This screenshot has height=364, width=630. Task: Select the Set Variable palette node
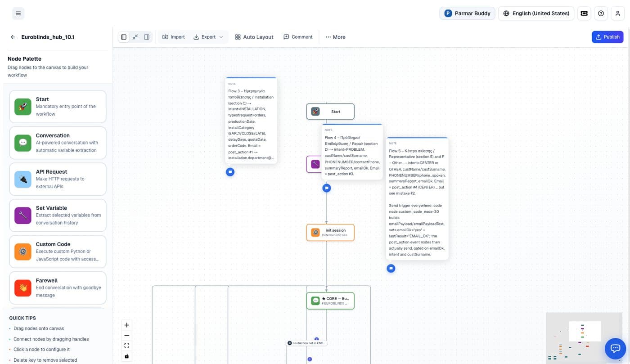click(x=58, y=215)
